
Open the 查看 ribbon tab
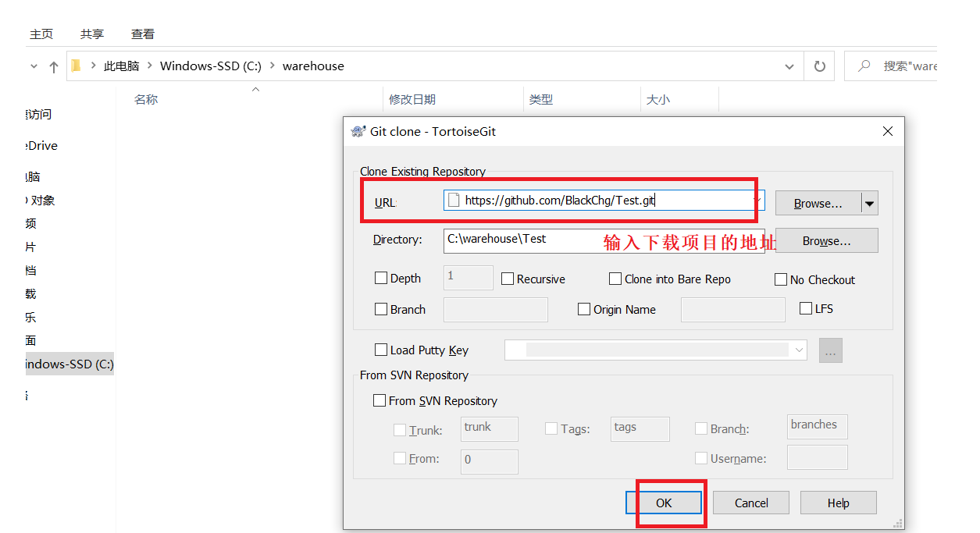143,34
